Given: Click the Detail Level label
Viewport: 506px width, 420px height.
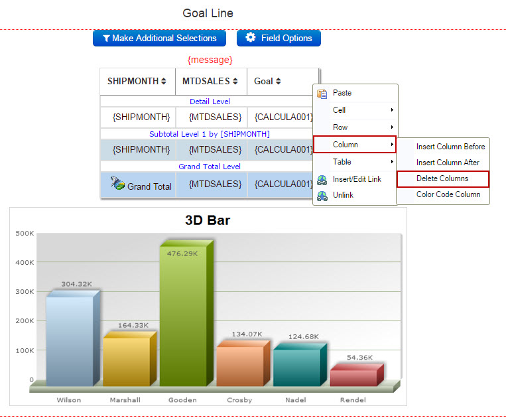Looking at the screenshot, I should pyautogui.click(x=210, y=102).
